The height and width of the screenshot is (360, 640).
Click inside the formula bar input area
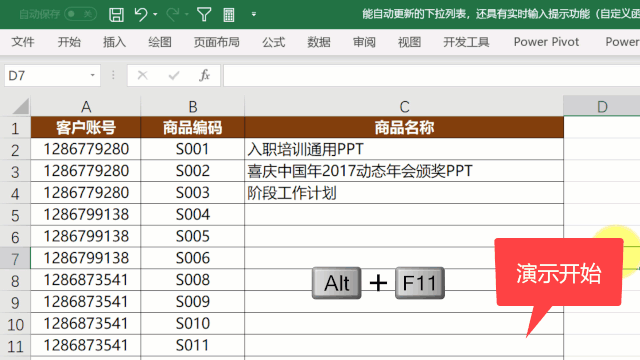[x=431, y=76]
